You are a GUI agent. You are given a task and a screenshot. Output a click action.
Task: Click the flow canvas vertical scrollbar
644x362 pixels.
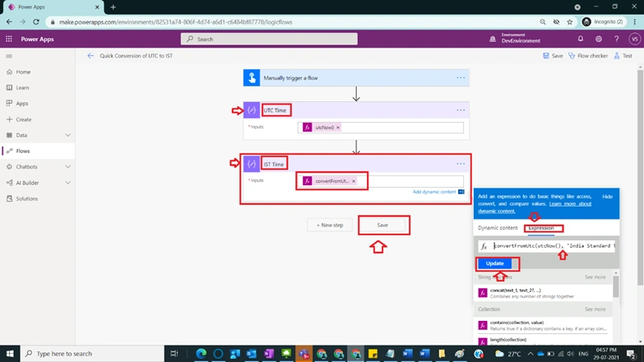click(640, 177)
